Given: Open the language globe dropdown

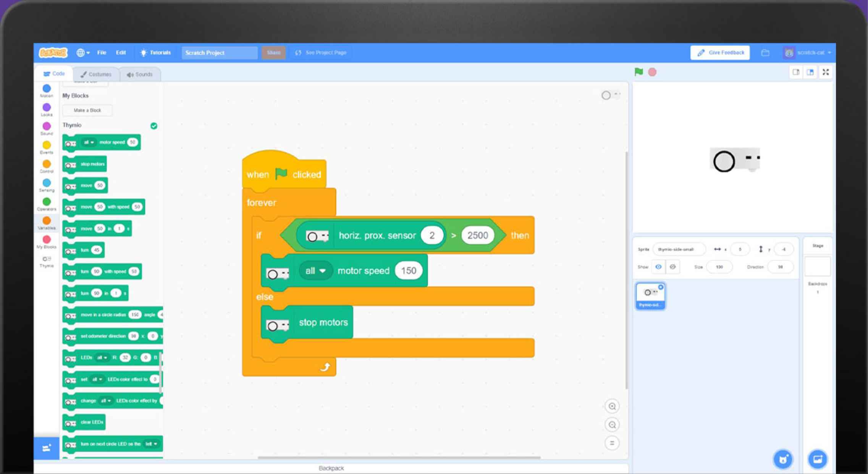Looking at the screenshot, I should pyautogui.click(x=82, y=53).
